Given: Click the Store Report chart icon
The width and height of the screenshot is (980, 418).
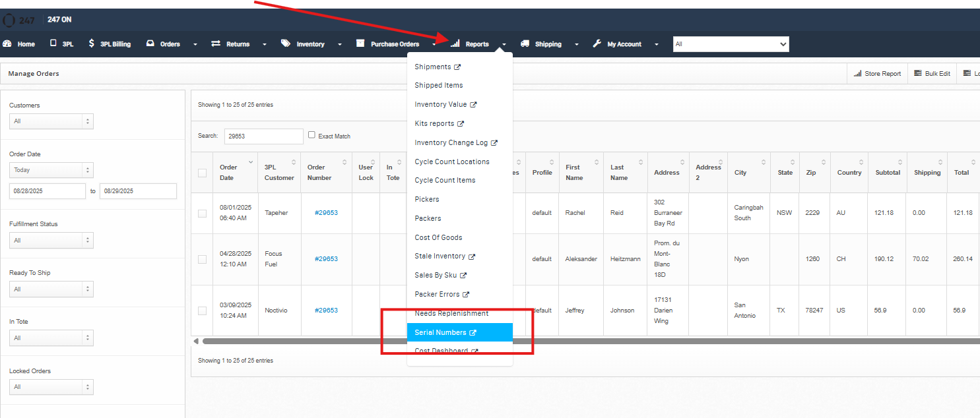Looking at the screenshot, I should [857, 73].
